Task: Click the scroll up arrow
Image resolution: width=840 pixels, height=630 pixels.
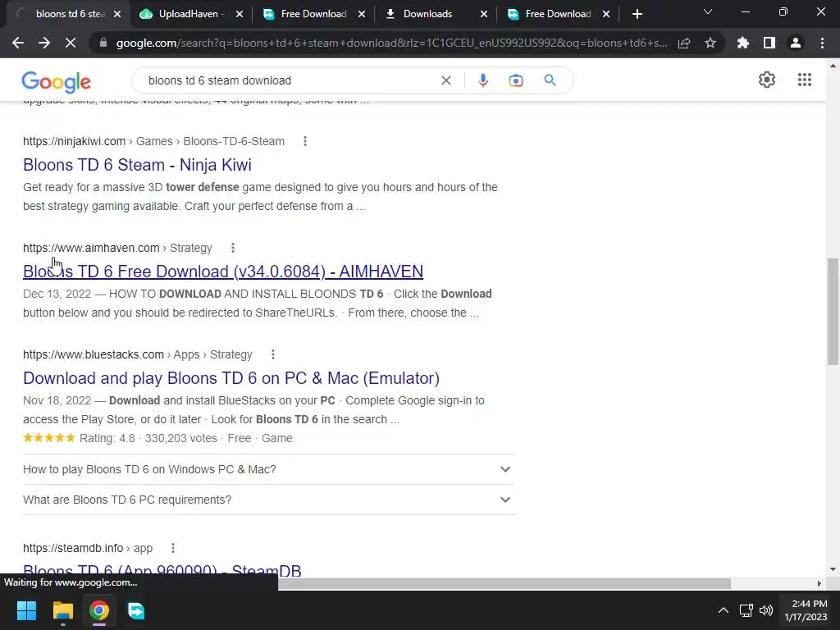Action: pos(833,66)
